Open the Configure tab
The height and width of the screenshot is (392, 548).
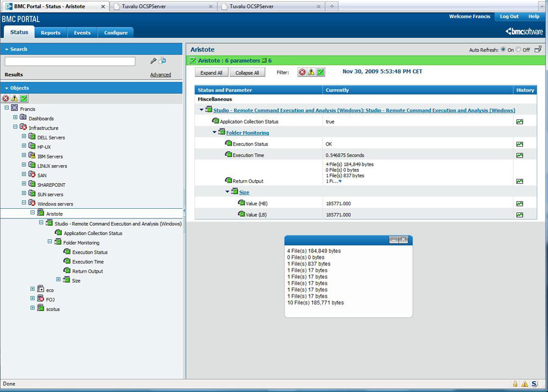point(116,32)
